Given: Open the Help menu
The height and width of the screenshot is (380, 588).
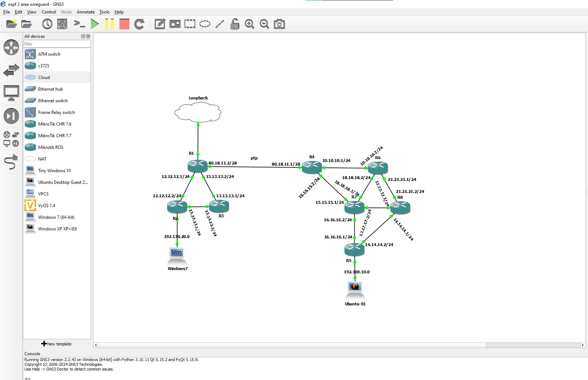Looking at the screenshot, I should (119, 12).
